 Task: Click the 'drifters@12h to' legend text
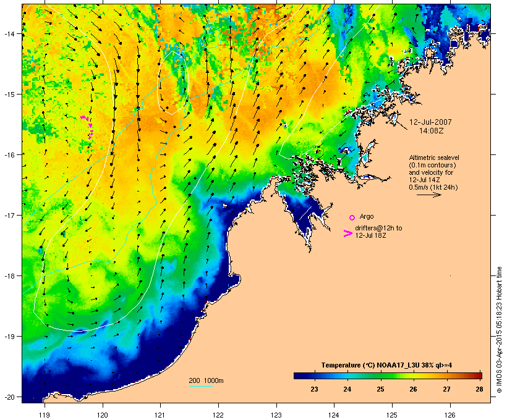(378, 228)
